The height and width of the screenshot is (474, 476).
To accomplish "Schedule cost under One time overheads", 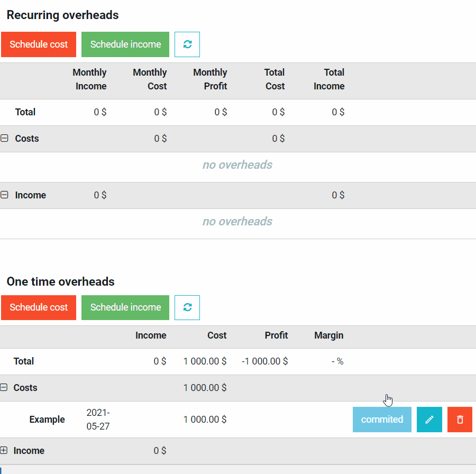I will (39, 307).
